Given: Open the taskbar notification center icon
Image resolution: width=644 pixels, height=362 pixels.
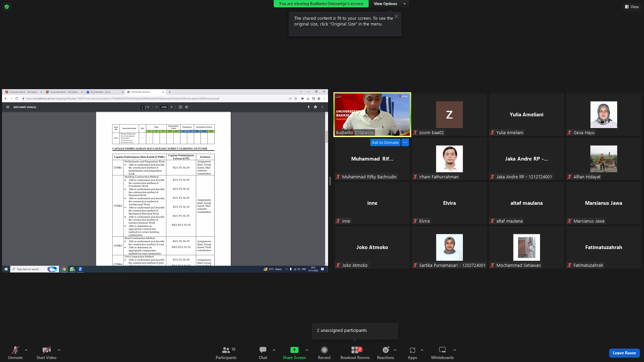Looking at the screenshot, I should pos(322,269).
